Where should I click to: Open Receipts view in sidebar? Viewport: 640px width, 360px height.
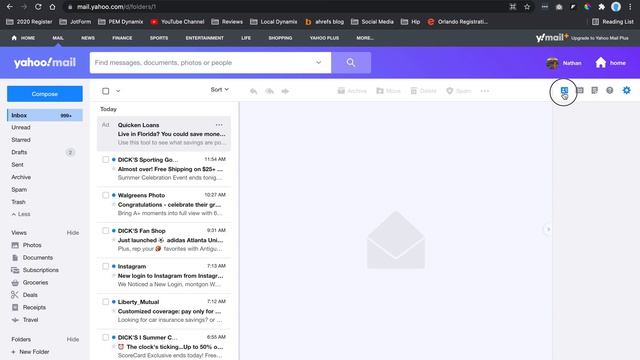point(29,307)
